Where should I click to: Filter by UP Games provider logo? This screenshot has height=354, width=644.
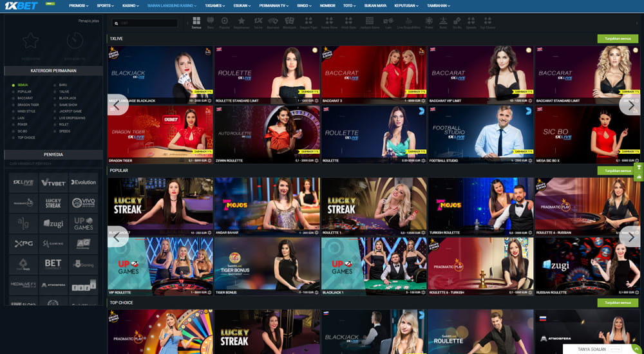pos(83,223)
